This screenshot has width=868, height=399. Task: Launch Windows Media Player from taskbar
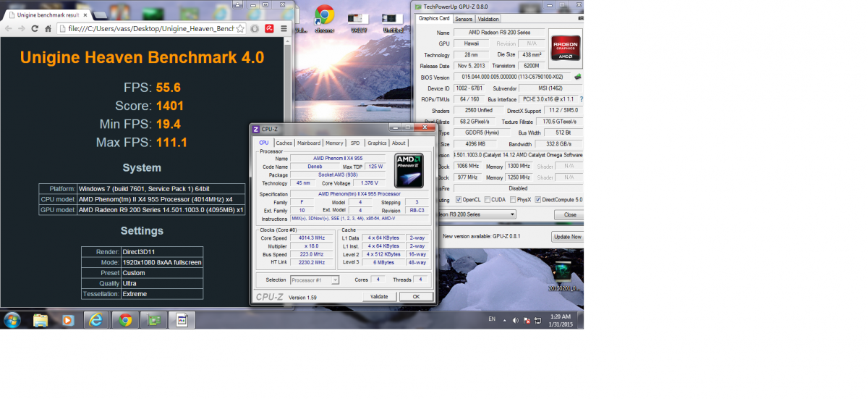68,319
